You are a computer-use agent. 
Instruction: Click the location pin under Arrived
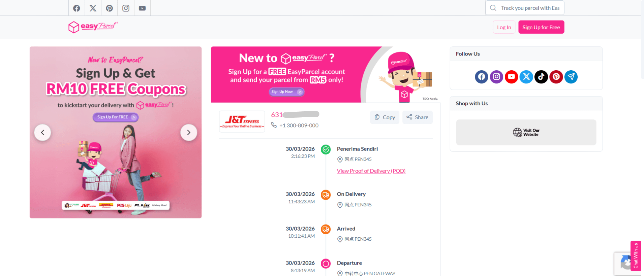[340, 239]
